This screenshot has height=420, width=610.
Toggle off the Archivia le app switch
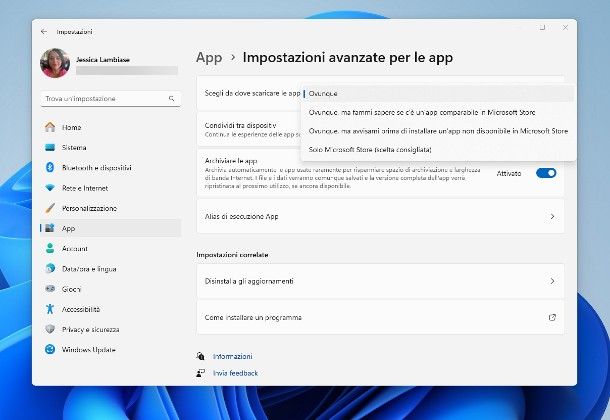(x=546, y=173)
